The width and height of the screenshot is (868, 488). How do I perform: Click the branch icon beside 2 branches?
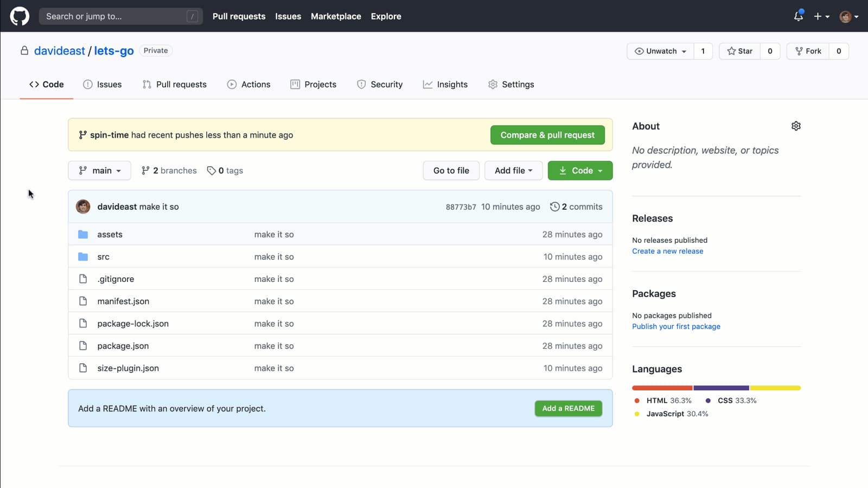[x=145, y=171]
